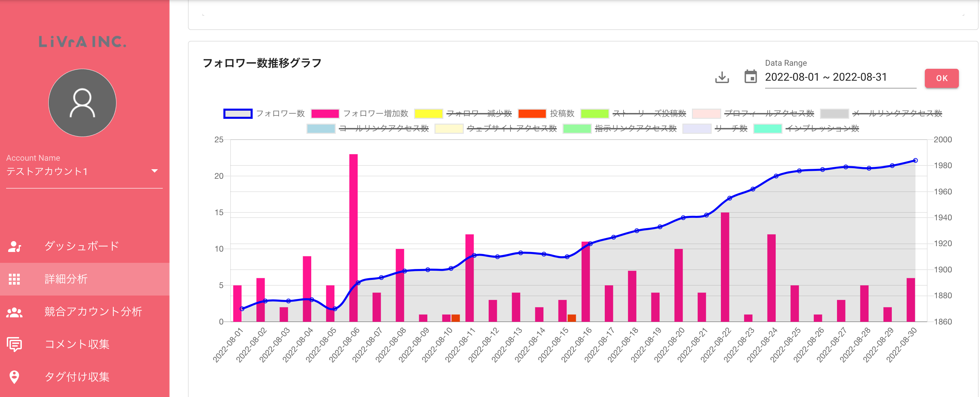
Task: Open the calendar date picker icon
Action: [x=750, y=77]
